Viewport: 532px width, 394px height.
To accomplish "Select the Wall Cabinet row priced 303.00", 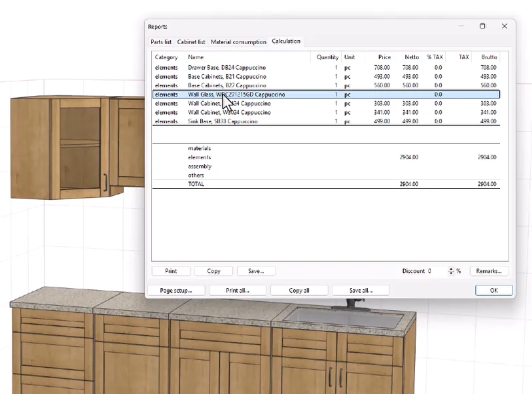I will click(x=326, y=103).
